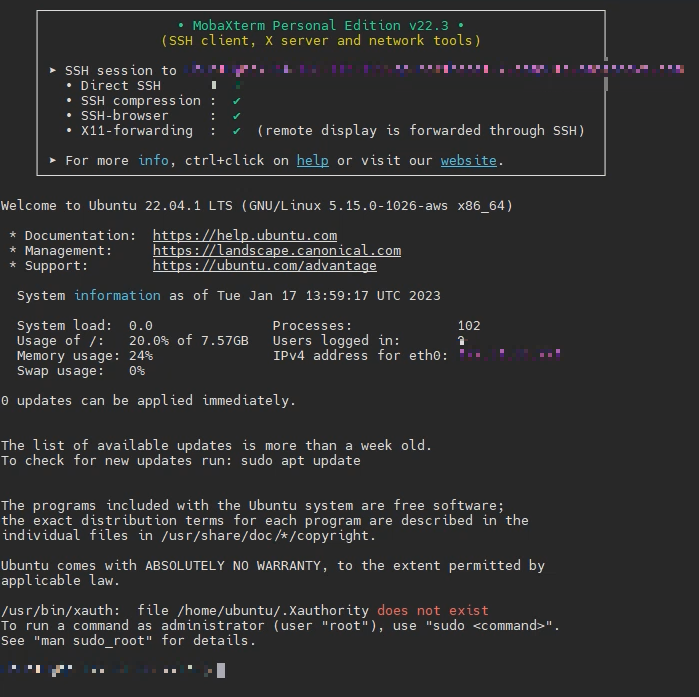
Task: Click the Processes value "102"
Action: [x=469, y=326]
